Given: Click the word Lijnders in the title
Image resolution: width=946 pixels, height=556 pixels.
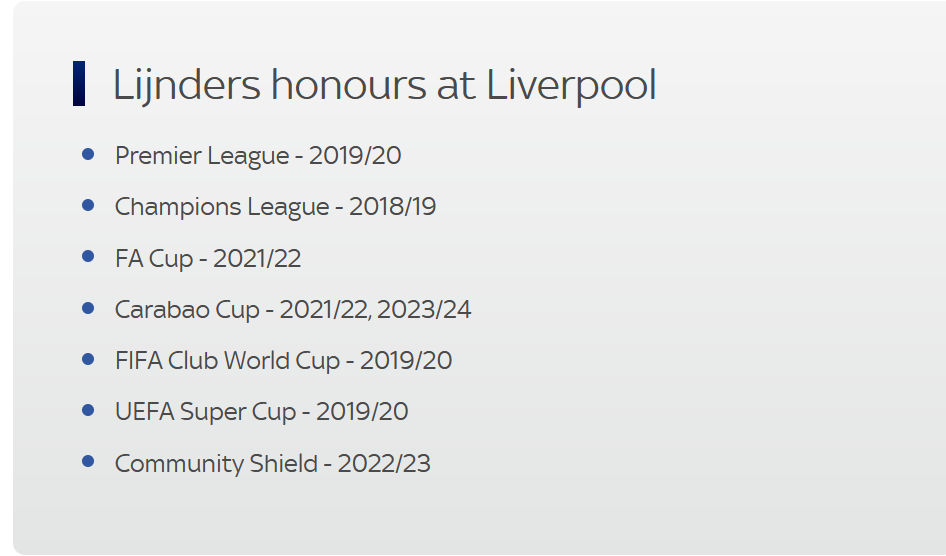Looking at the screenshot, I should point(187,85).
